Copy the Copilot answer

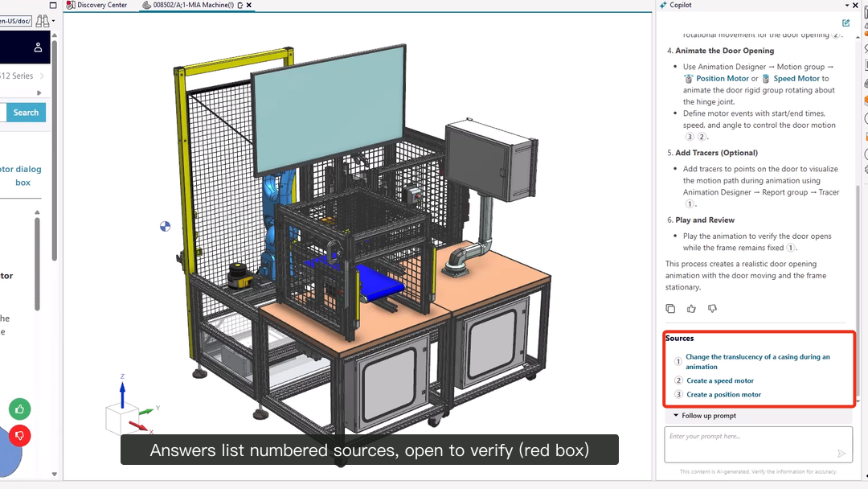(670, 309)
